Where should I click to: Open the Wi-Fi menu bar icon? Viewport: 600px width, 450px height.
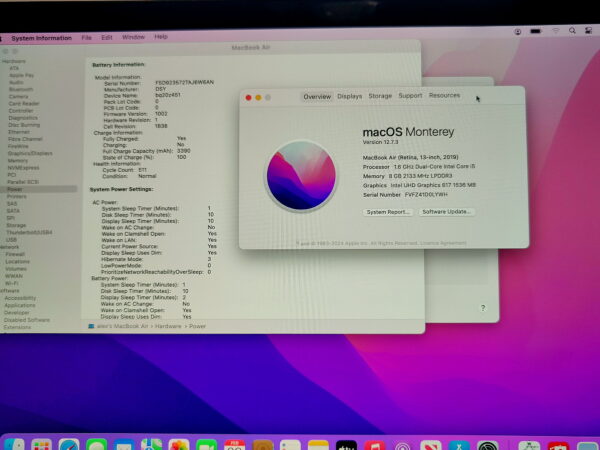click(556, 31)
